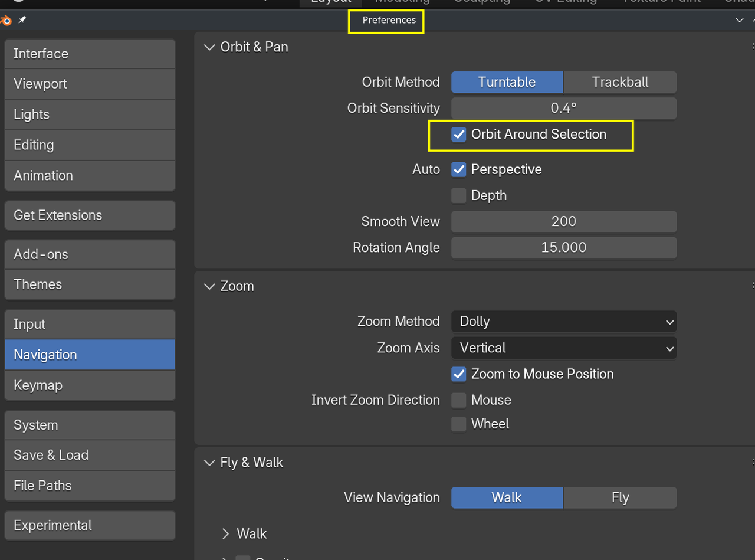Open the Themes preferences section
Screen dimensions: 755x560
coord(90,284)
